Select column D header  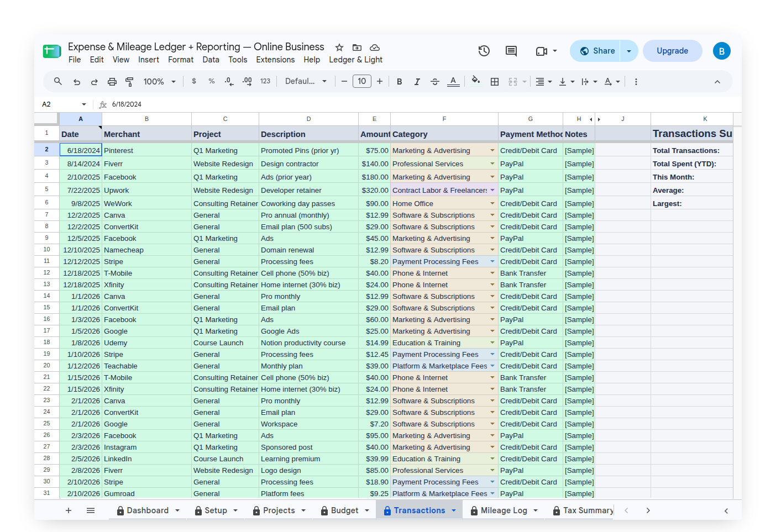tap(308, 119)
